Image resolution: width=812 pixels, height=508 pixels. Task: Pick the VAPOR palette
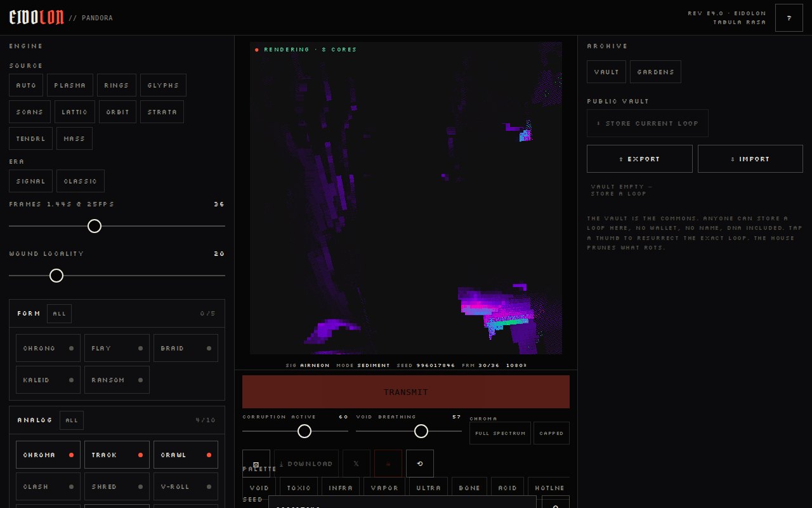click(x=384, y=488)
